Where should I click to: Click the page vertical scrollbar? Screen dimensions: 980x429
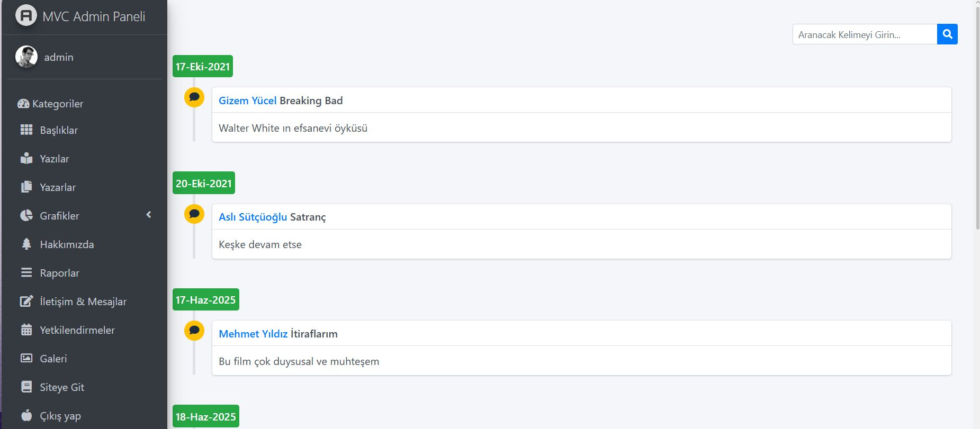tap(977, 116)
